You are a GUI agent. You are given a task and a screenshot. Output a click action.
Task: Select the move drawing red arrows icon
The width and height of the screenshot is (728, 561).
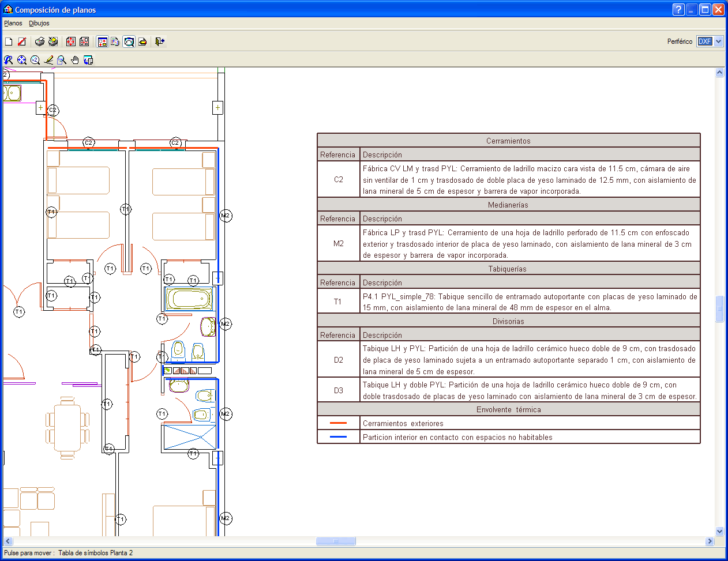[71, 42]
